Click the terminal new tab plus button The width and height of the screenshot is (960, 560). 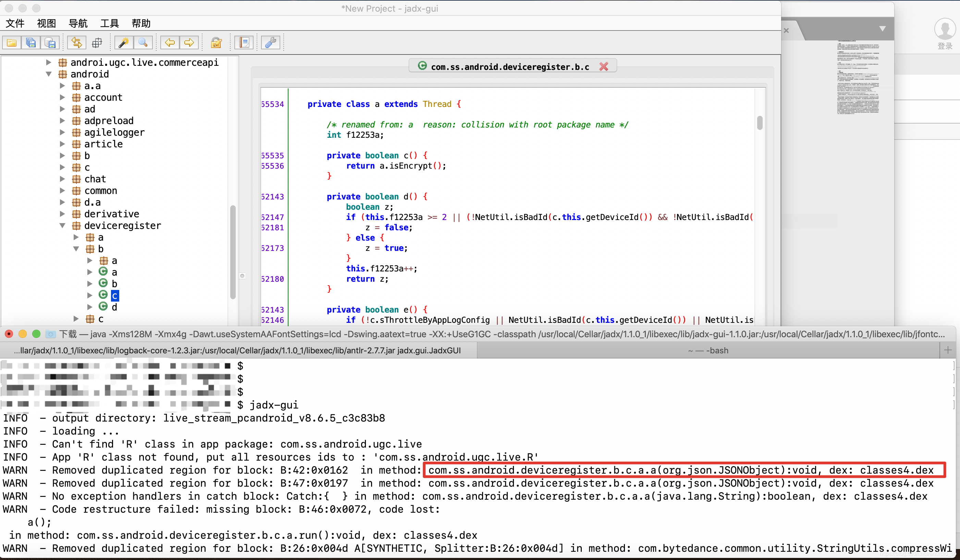(x=948, y=350)
